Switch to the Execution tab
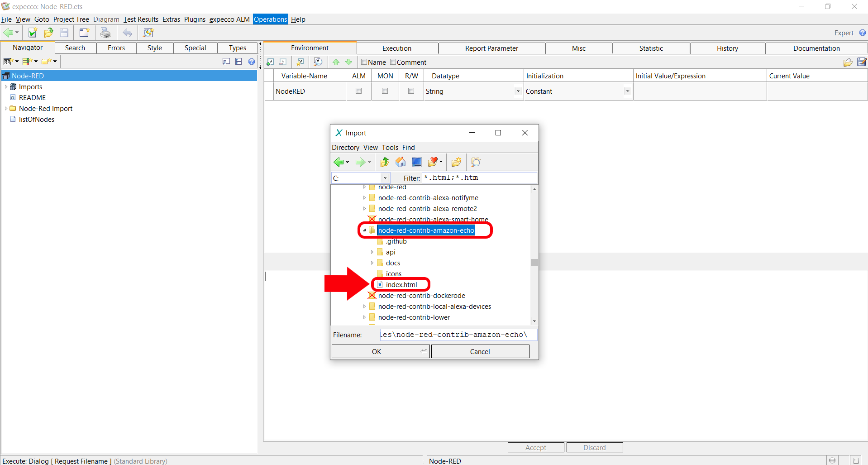868x465 pixels. [397, 48]
